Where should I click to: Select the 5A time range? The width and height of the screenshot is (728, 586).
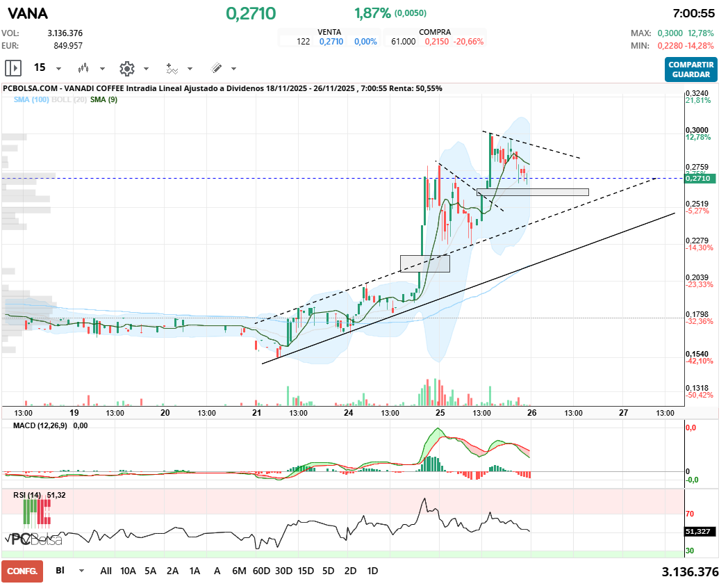(151, 571)
